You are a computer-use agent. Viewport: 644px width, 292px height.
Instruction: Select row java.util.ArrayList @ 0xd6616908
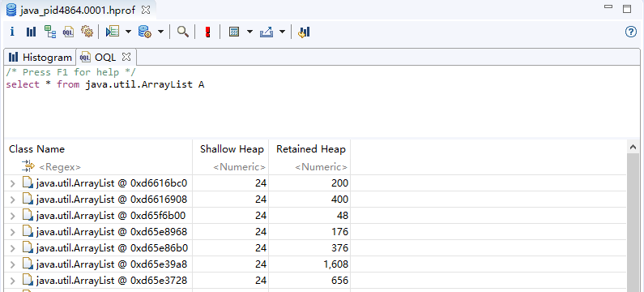[315, 200]
